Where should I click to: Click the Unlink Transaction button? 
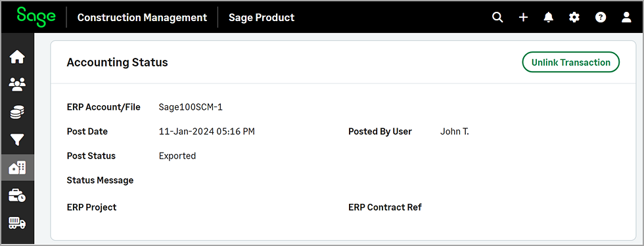click(571, 62)
